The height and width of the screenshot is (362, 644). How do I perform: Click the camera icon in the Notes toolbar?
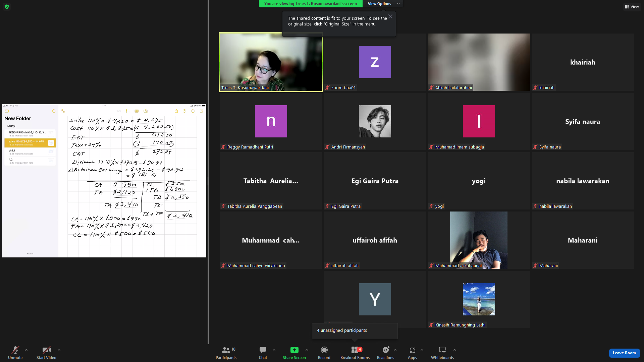tap(146, 111)
